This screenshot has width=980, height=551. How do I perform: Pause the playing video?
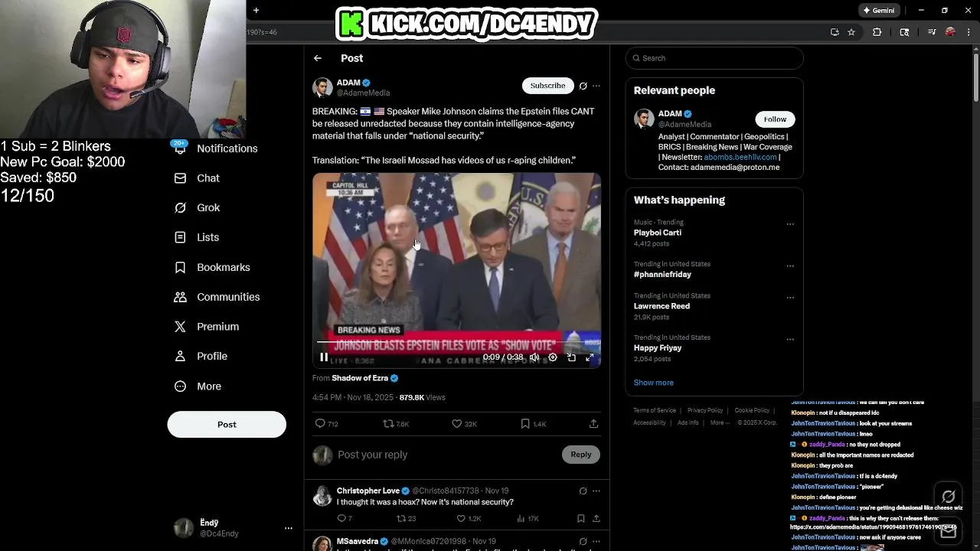coord(324,357)
